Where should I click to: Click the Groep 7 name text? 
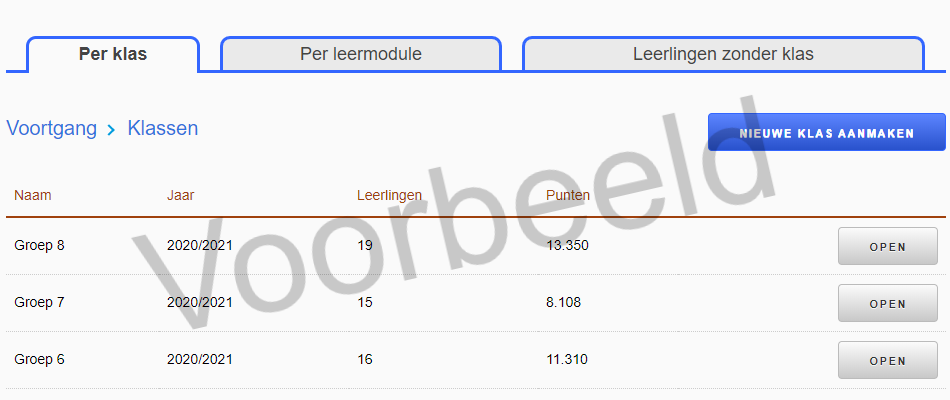coord(40,302)
